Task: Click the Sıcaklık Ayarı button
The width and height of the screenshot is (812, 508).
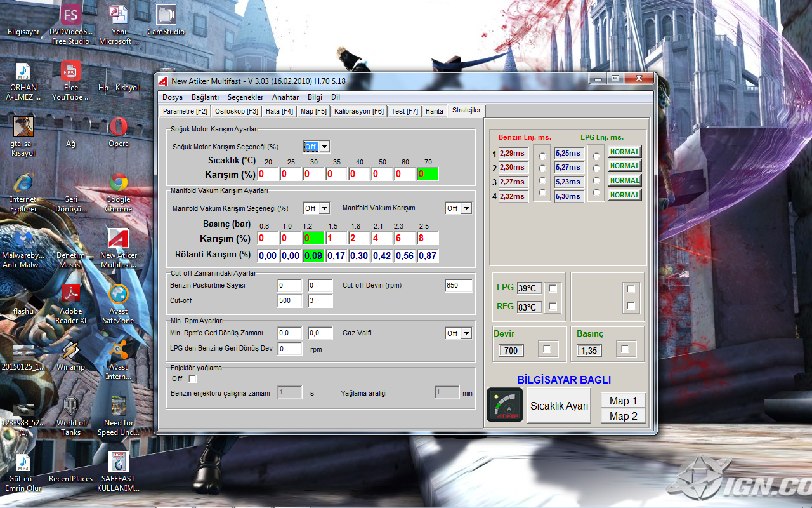Action: [x=560, y=406]
